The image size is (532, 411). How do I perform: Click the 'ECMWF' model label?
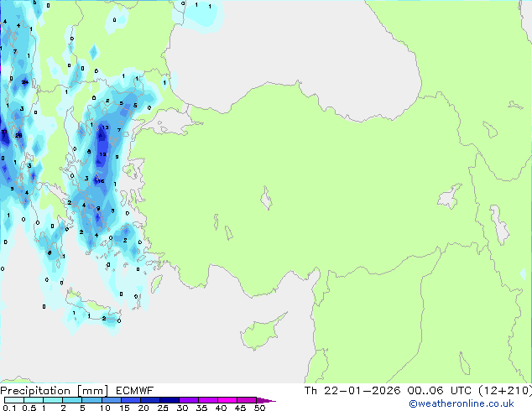point(134,391)
